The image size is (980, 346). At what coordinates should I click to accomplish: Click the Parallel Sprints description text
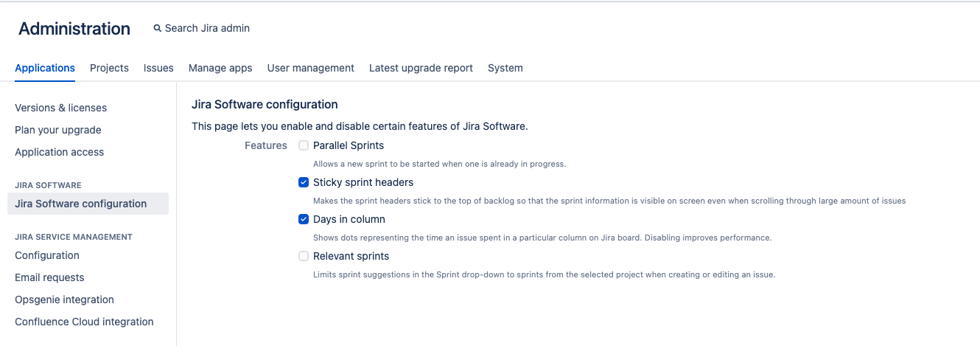tap(440, 164)
